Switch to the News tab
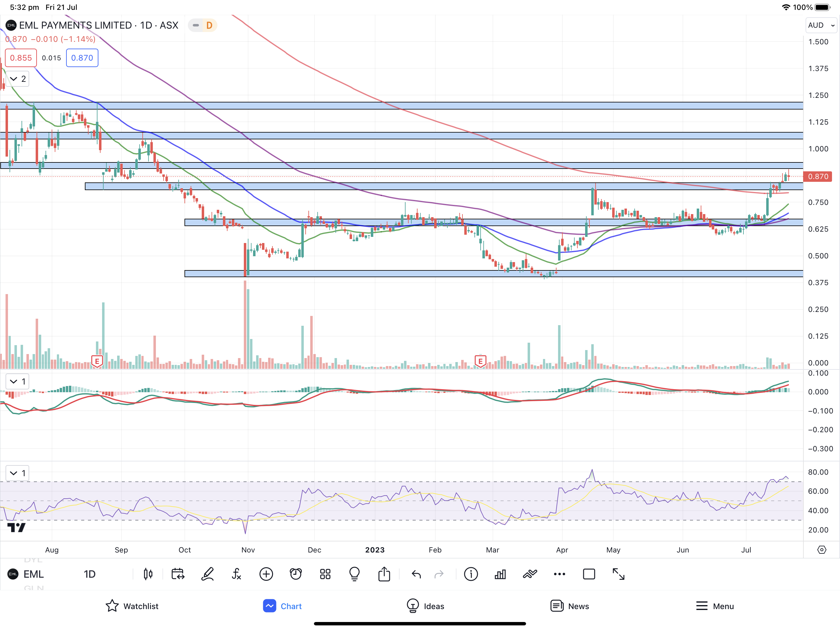840x630 pixels. coord(570,606)
